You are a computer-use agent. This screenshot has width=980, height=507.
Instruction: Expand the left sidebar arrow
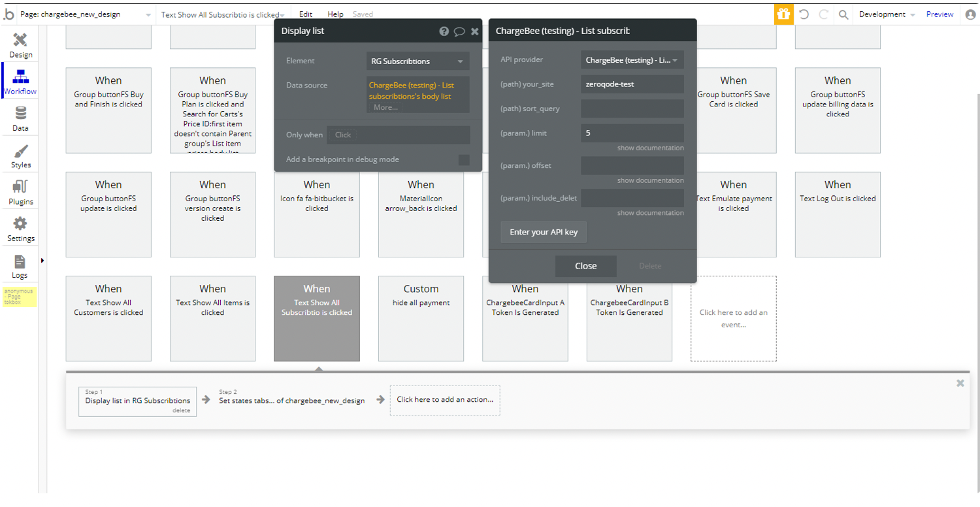42,260
